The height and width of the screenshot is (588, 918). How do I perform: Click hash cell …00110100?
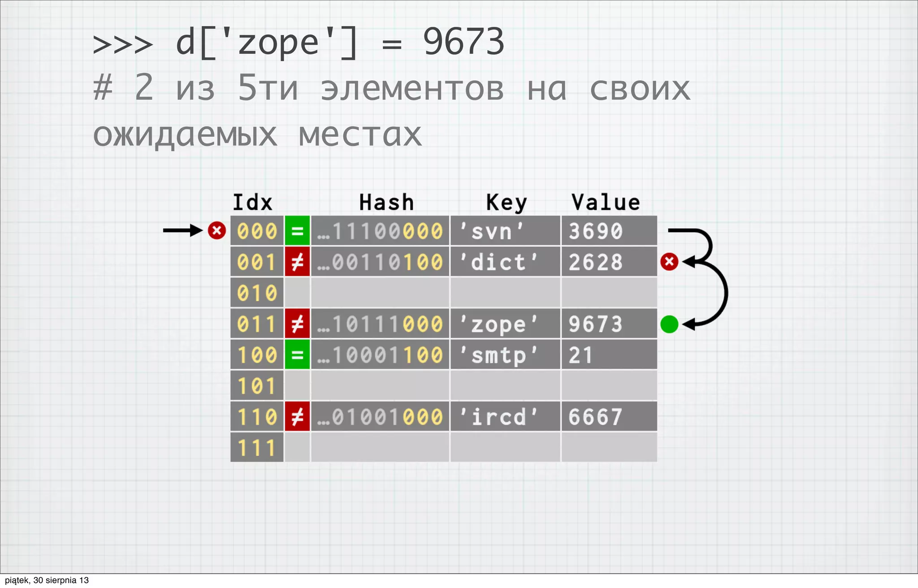click(380, 261)
